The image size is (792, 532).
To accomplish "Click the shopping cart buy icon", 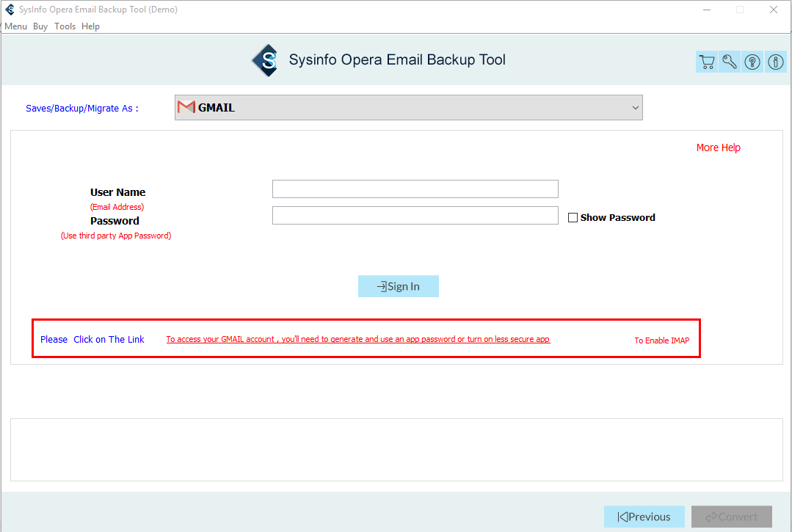I will pyautogui.click(x=707, y=62).
